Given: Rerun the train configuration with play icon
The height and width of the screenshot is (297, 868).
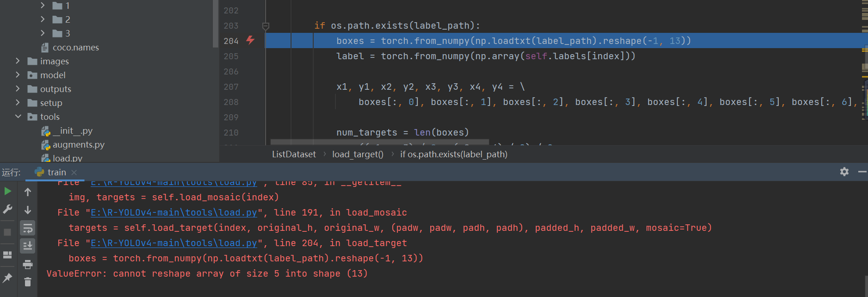Looking at the screenshot, I should click(7, 191).
